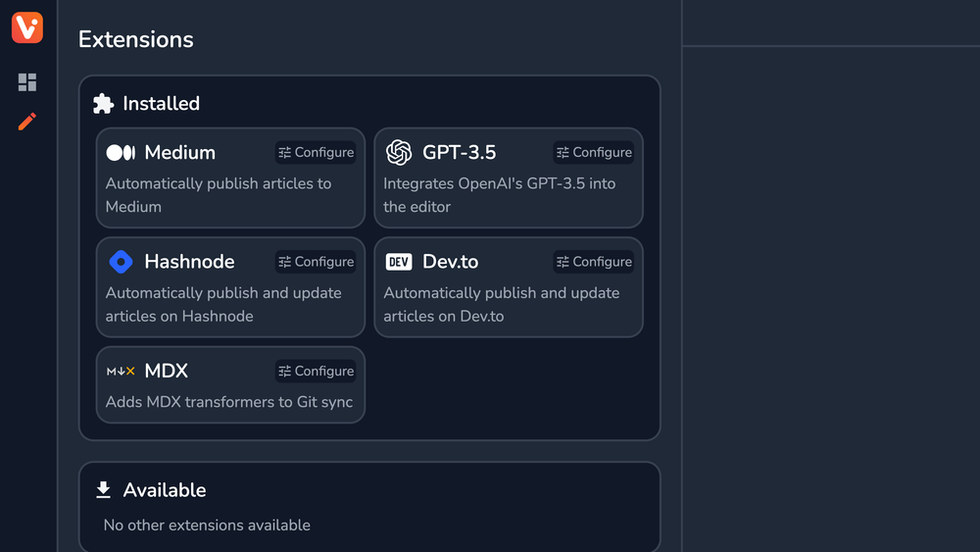Click the Installed section heading
Screen dimensions: 980x552
(162, 104)
